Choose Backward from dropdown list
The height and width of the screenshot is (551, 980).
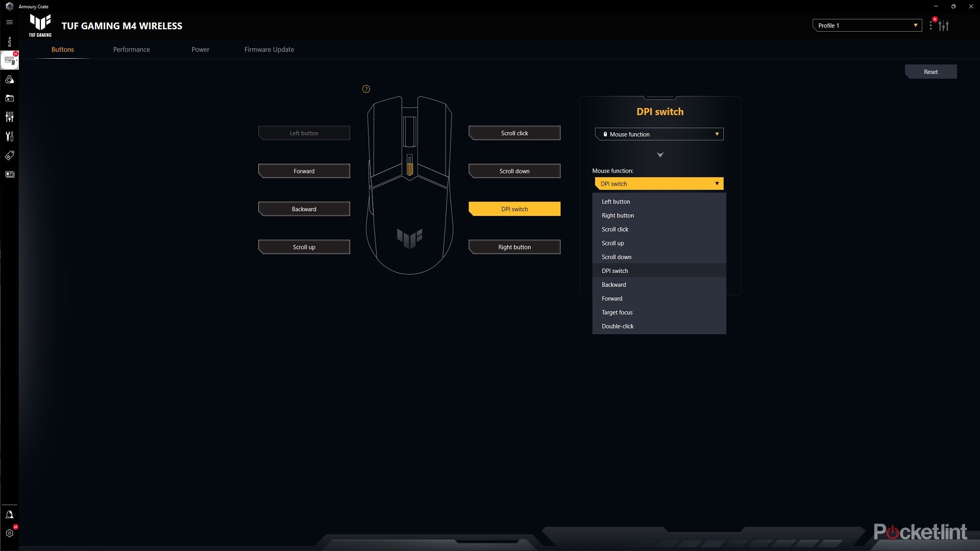point(659,284)
